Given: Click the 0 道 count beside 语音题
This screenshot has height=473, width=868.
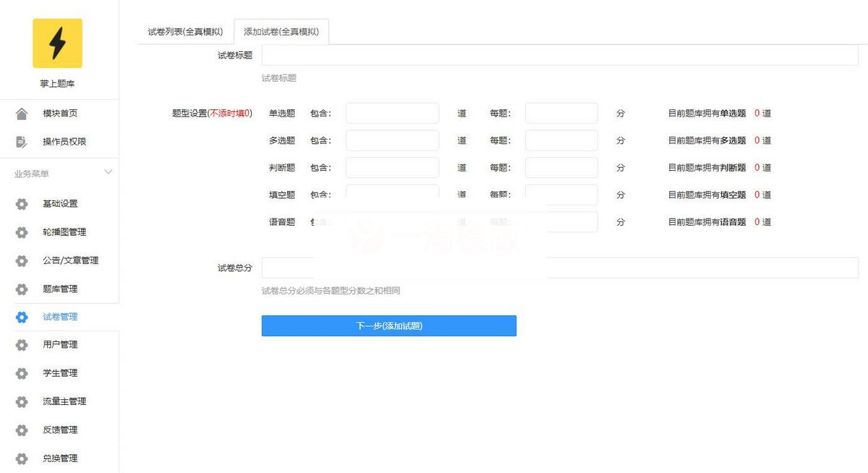Looking at the screenshot, I should [x=762, y=222].
